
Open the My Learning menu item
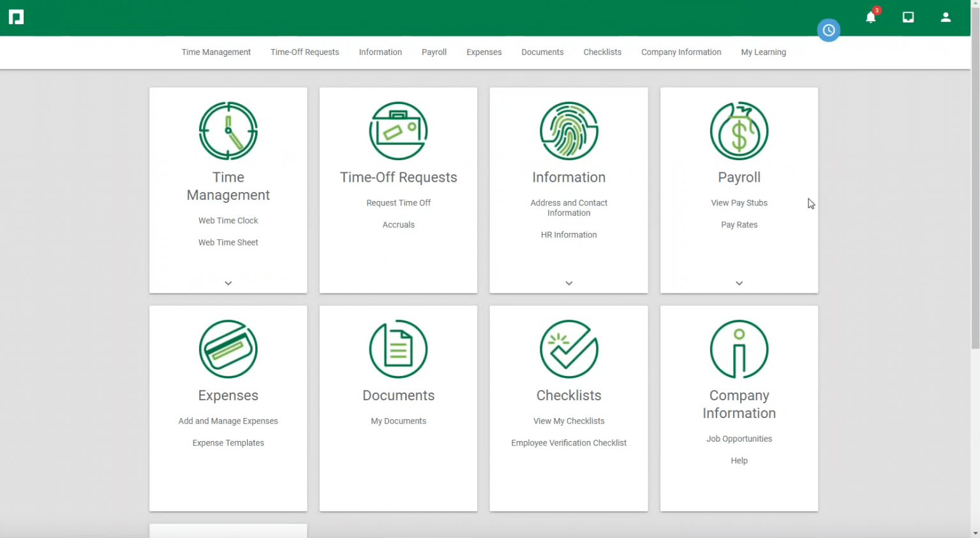click(x=763, y=52)
